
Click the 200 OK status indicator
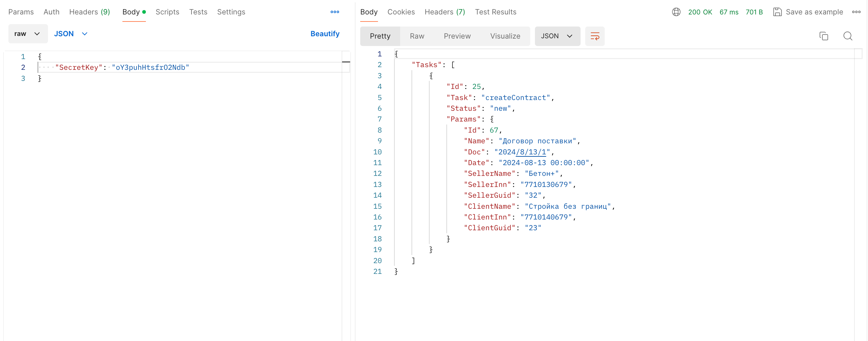click(700, 12)
